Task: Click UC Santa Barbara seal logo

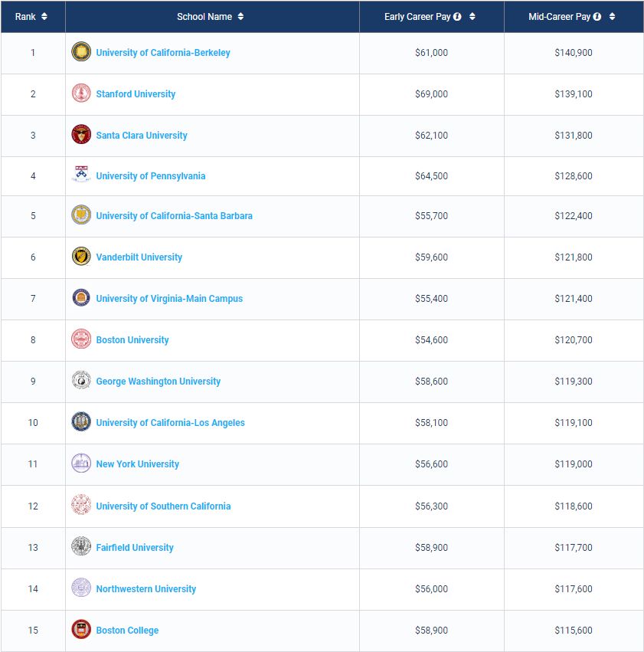Action: pyautogui.click(x=81, y=215)
